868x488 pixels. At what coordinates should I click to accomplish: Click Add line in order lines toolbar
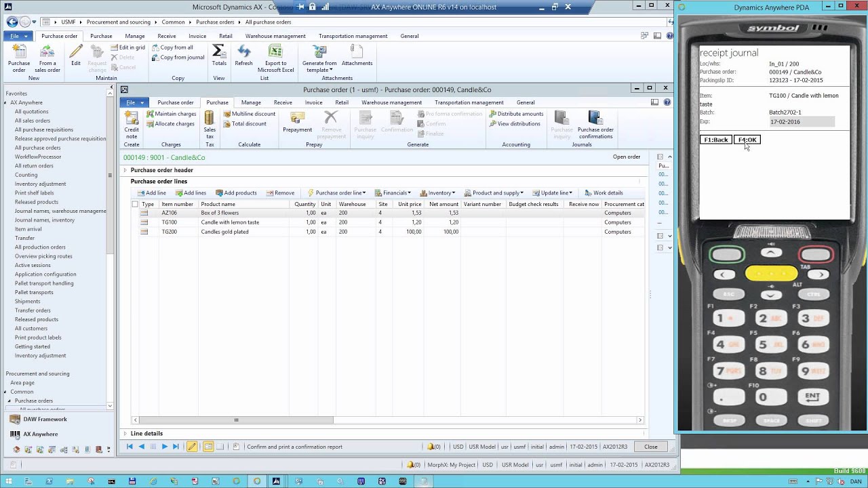pyautogui.click(x=151, y=193)
